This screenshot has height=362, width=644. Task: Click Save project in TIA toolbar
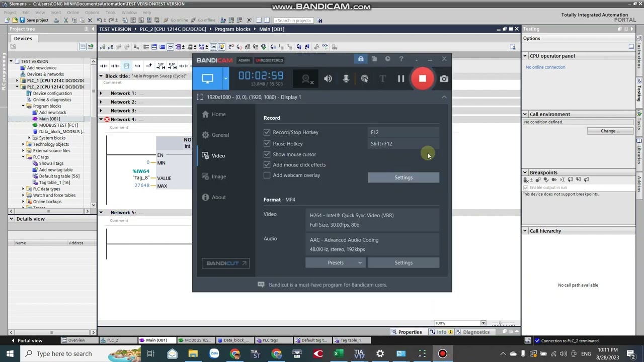tap(34, 20)
